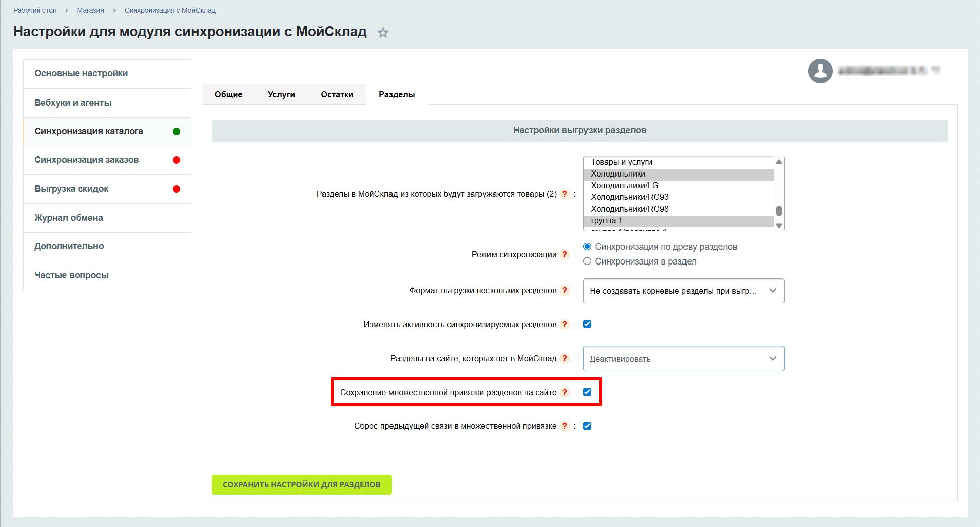Click sections list scroll down arrow
The image size is (980, 527).
[779, 226]
